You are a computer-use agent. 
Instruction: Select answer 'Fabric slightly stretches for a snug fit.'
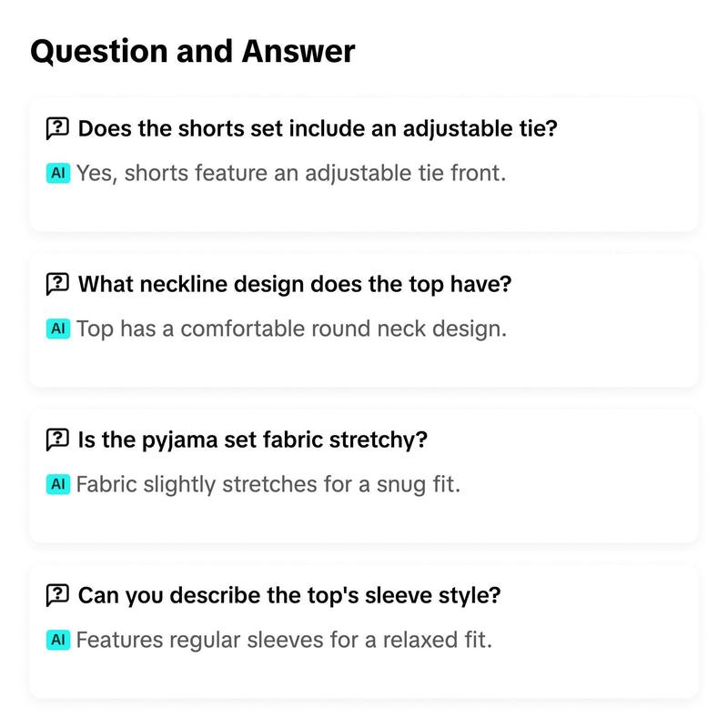point(268,484)
